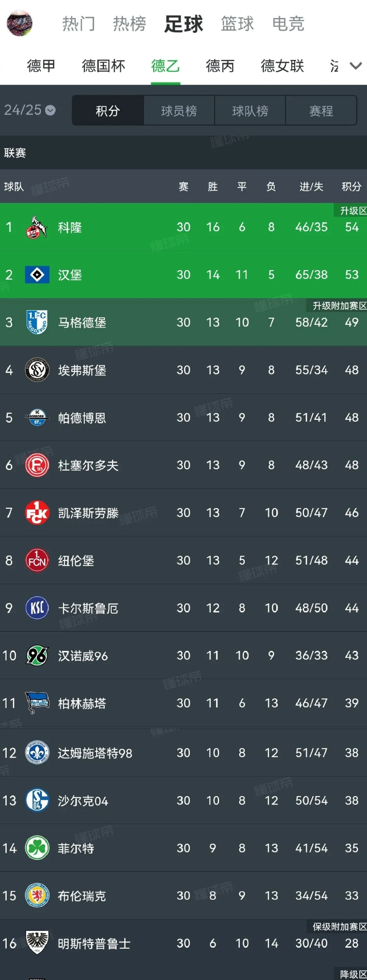Viewport: 367px width, 980px height.
Task: Tap the Kaiserslautern FCK logo
Action: click(37, 513)
